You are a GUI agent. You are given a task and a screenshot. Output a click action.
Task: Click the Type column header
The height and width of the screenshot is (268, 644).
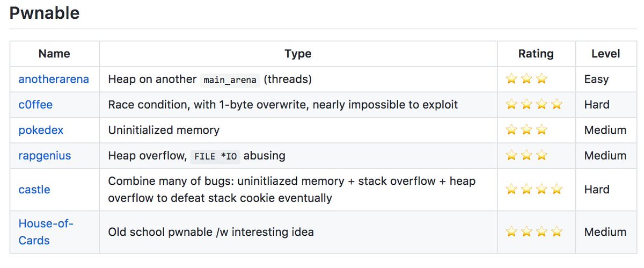pos(298,54)
